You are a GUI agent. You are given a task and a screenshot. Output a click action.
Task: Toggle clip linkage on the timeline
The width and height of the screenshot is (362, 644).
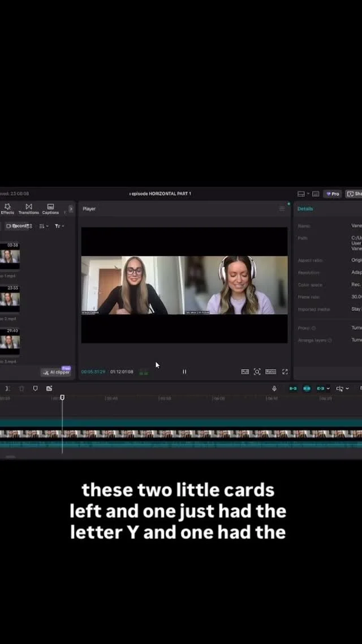[321, 389]
